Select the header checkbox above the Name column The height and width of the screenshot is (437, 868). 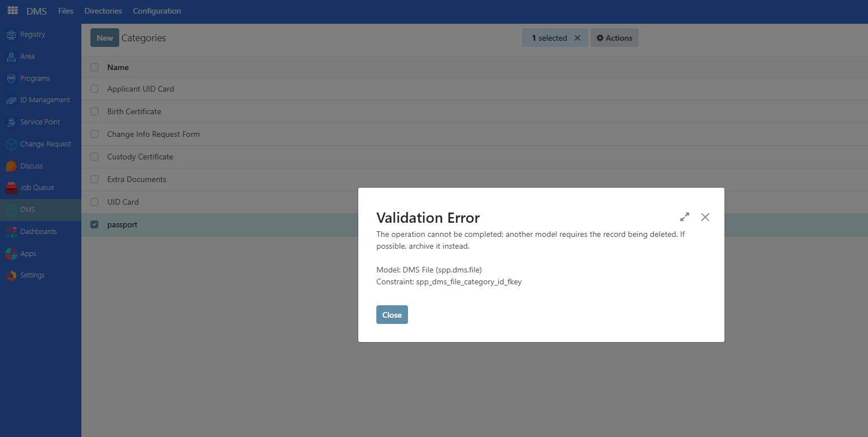[x=94, y=67]
